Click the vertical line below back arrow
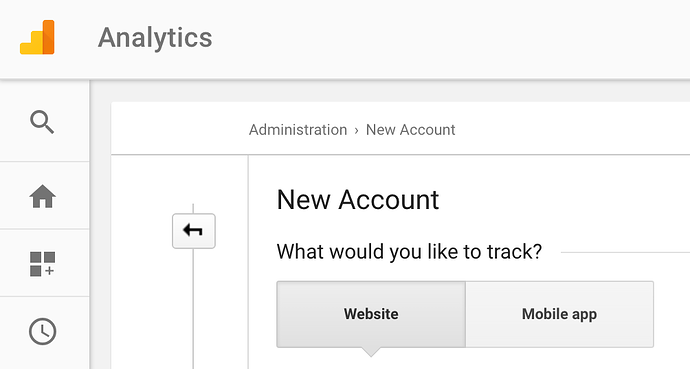The width and height of the screenshot is (690, 369). (193, 308)
